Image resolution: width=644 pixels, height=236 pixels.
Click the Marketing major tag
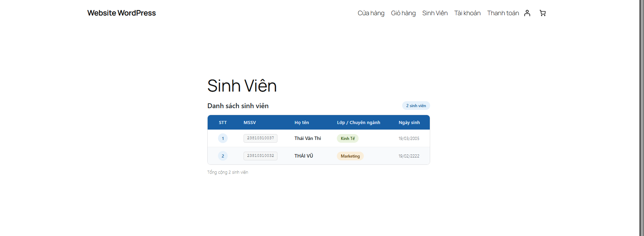[x=350, y=156]
